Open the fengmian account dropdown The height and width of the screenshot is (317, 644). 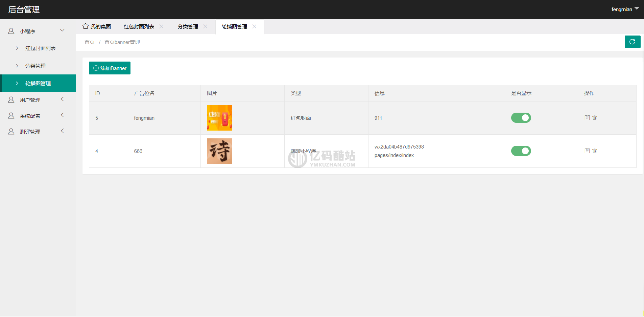[625, 9]
